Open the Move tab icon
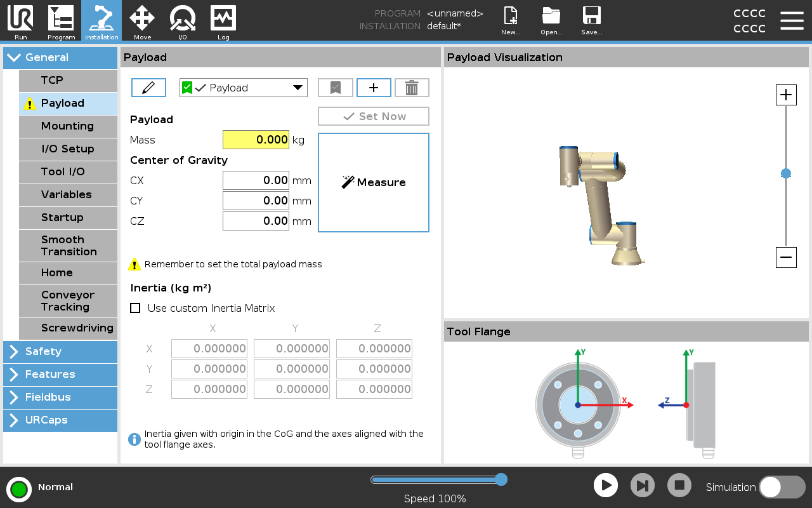 pyautogui.click(x=142, y=21)
